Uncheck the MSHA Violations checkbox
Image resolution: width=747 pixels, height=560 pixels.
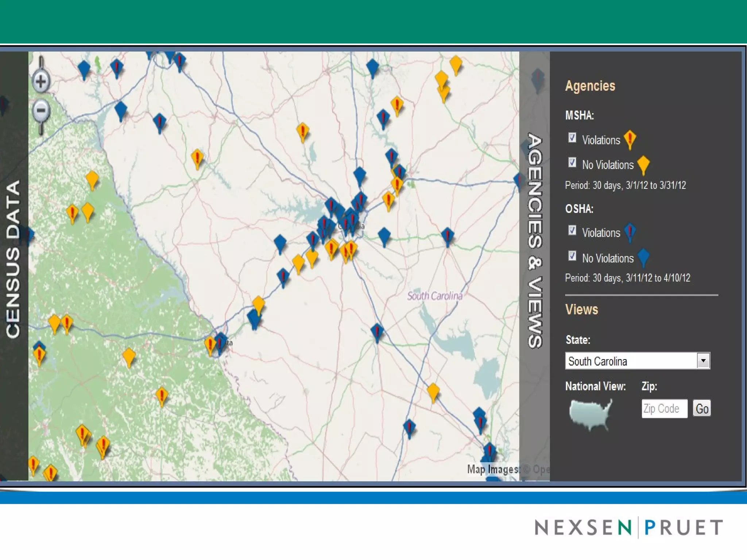[572, 138]
